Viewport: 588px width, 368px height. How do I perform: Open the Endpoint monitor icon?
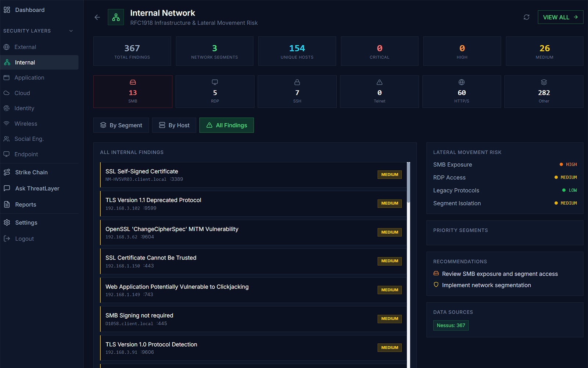pyautogui.click(x=7, y=154)
